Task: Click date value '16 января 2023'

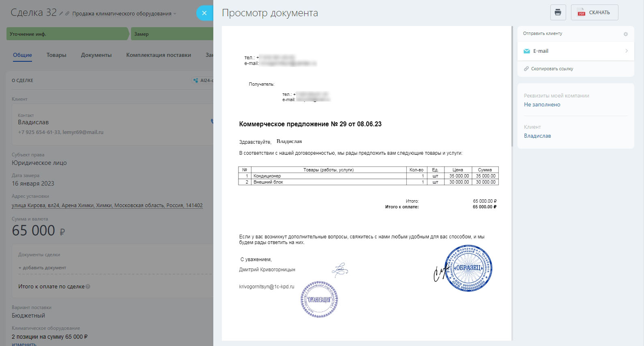Action: coord(33,184)
